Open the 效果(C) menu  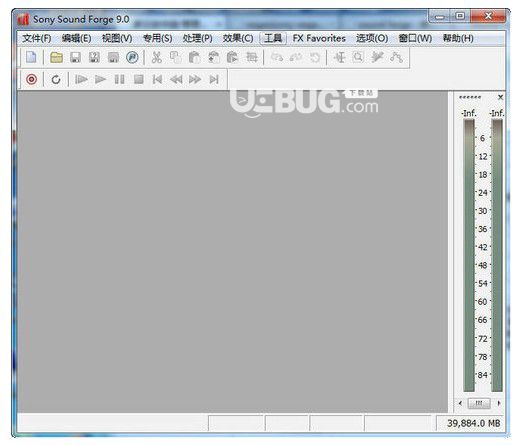(238, 38)
